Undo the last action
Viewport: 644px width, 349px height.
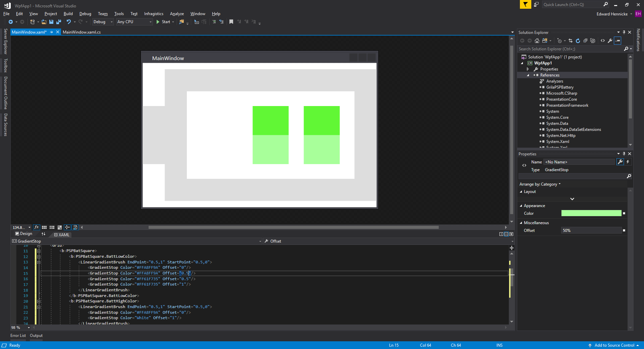coord(69,22)
